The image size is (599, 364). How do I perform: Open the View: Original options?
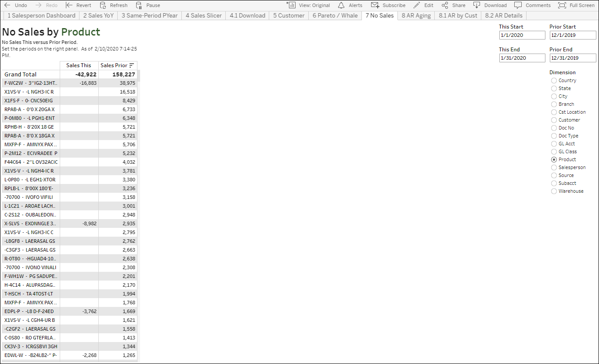[x=309, y=5]
